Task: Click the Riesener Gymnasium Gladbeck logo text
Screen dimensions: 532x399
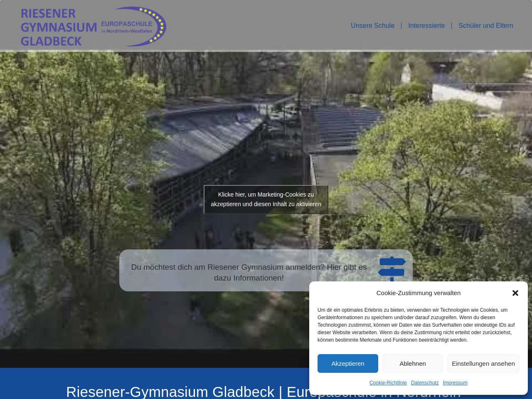Action: [x=58, y=27]
